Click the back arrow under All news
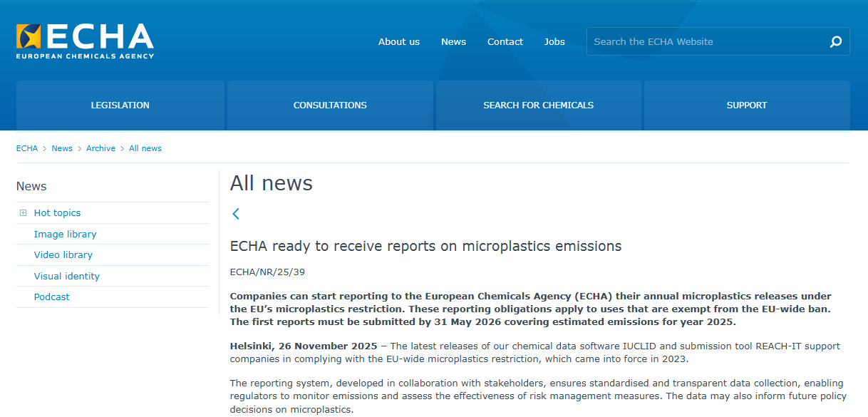868x417 pixels. coord(236,213)
